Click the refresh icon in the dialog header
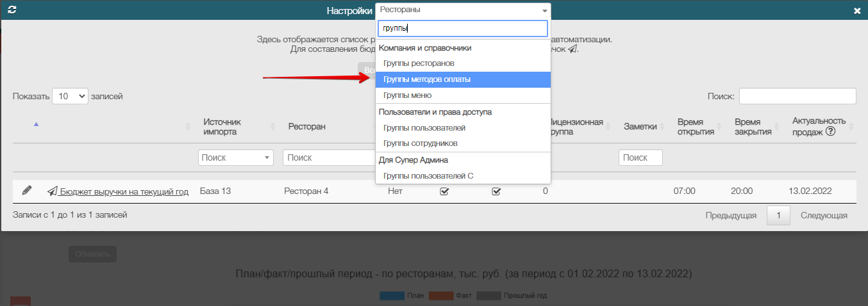This screenshot has width=868, height=306. tap(12, 10)
